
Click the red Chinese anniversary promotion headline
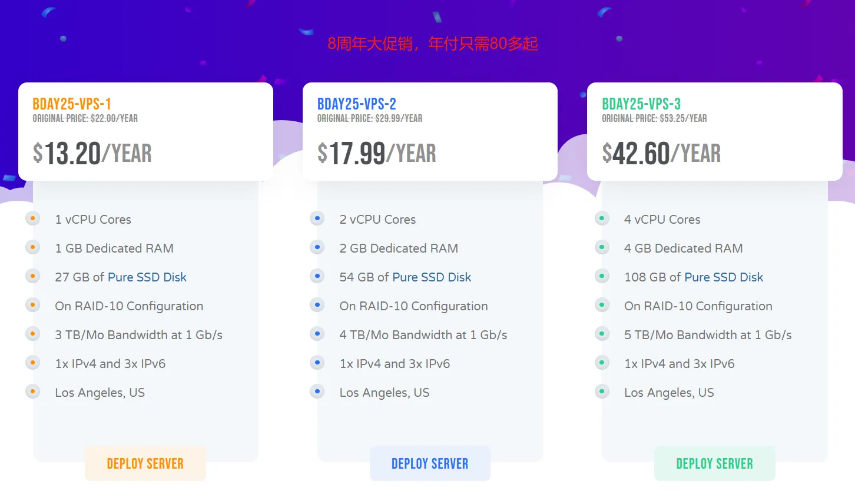click(433, 44)
